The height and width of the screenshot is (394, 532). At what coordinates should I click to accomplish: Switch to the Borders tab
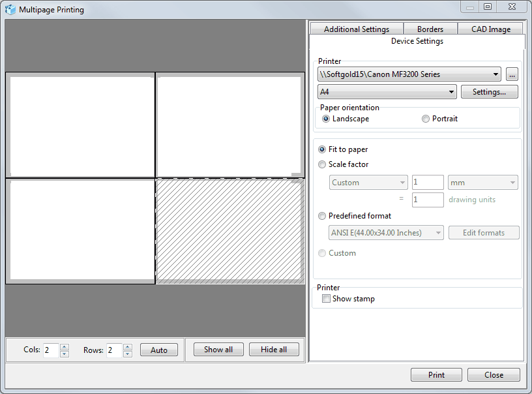point(430,29)
